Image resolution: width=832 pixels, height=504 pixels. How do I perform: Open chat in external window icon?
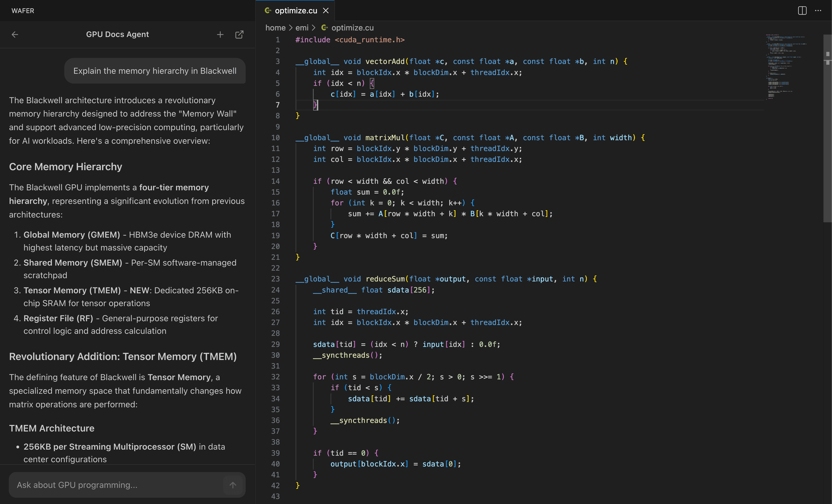[x=239, y=34]
